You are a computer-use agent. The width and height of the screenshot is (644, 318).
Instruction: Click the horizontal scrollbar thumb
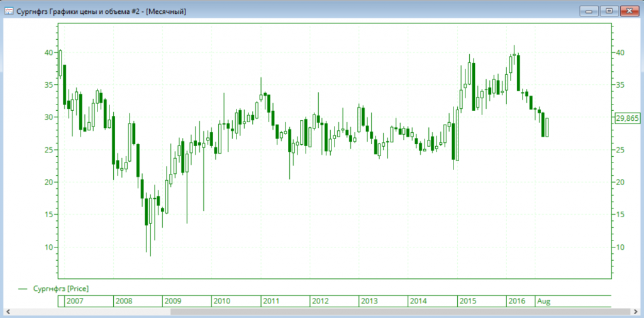tap(400, 312)
